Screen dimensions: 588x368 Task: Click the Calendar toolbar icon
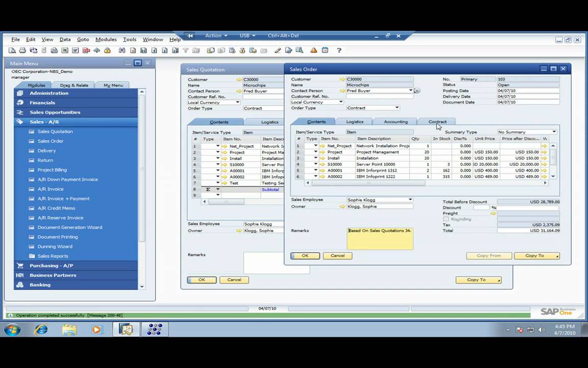click(325, 50)
